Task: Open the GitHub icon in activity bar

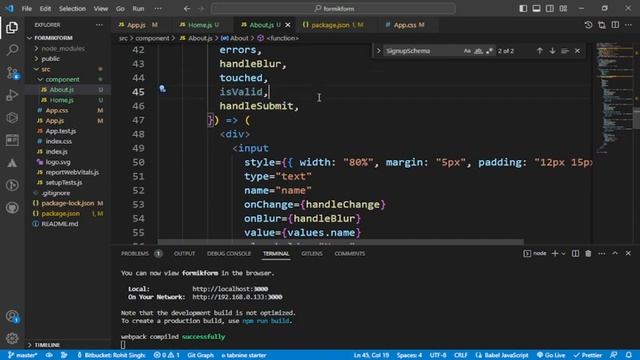Action: [x=12, y=208]
